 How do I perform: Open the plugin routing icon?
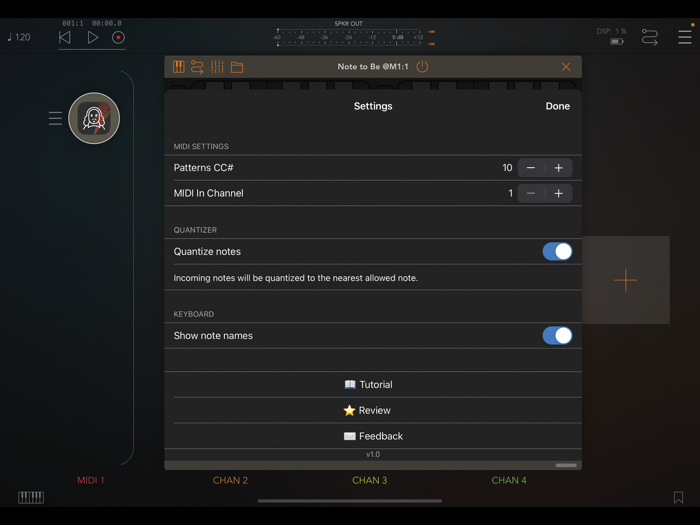197,67
